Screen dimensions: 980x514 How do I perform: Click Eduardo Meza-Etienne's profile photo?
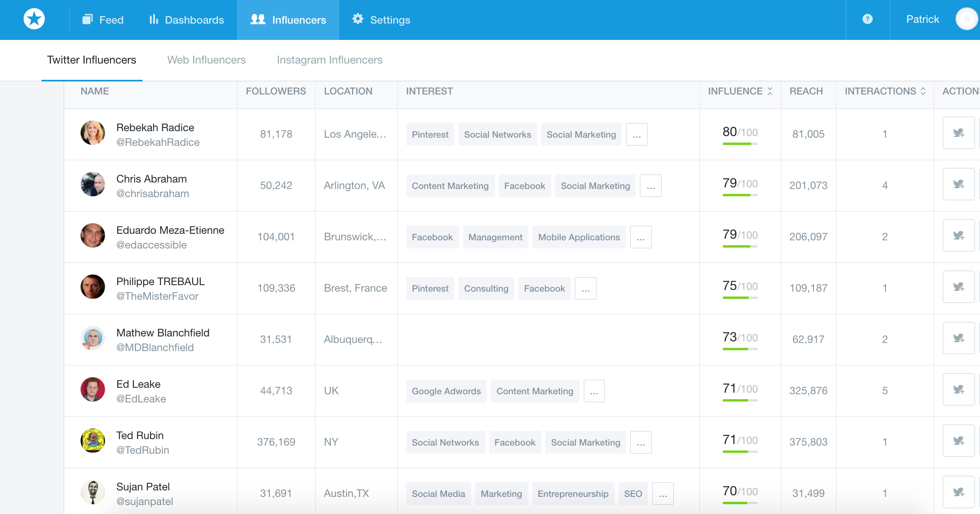(93, 236)
